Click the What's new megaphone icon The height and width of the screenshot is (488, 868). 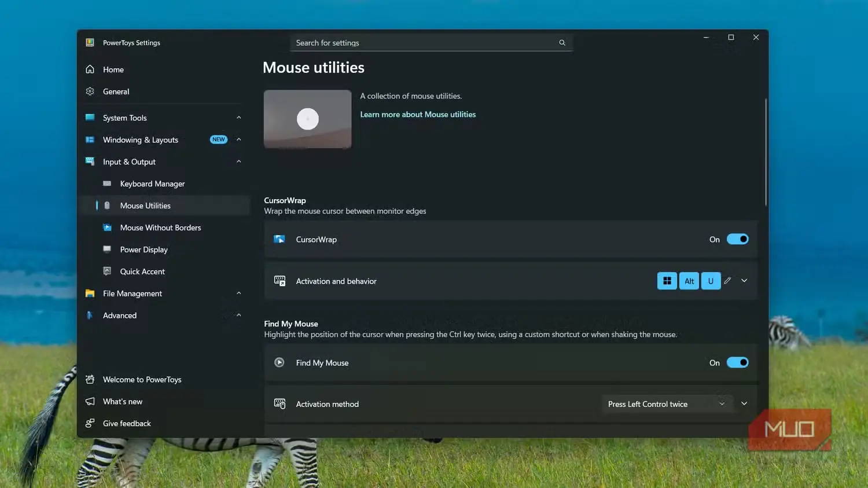coord(90,402)
